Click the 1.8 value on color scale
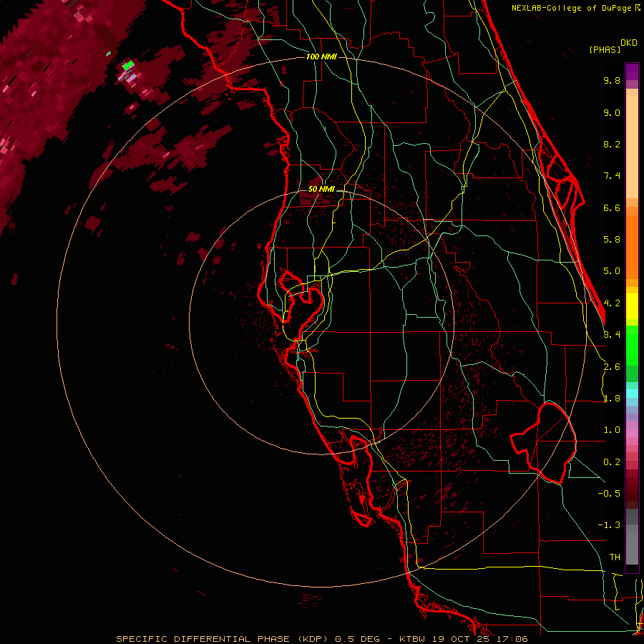This screenshot has width=644, height=644. 612,399
